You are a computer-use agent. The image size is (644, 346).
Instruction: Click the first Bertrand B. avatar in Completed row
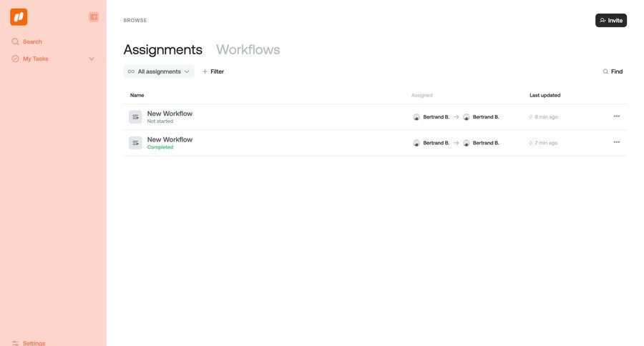(x=416, y=143)
